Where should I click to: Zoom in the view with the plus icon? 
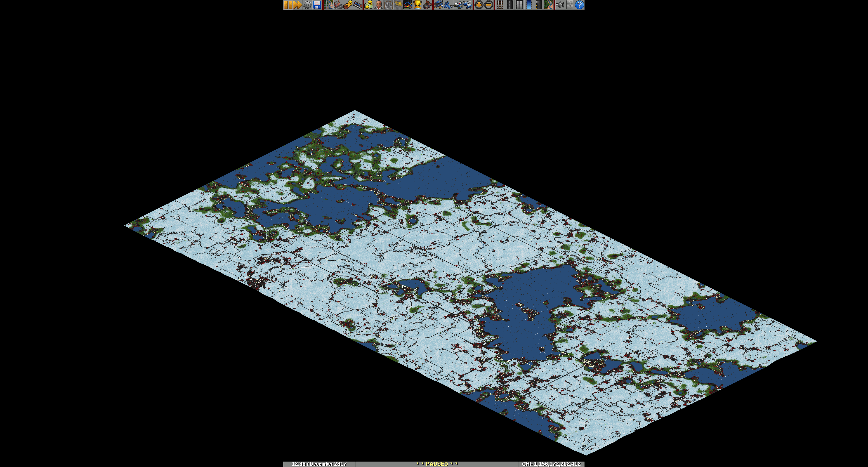(479, 5)
